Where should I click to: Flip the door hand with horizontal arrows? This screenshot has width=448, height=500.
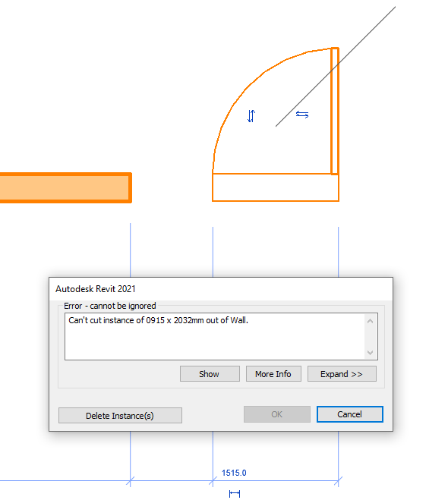302,115
